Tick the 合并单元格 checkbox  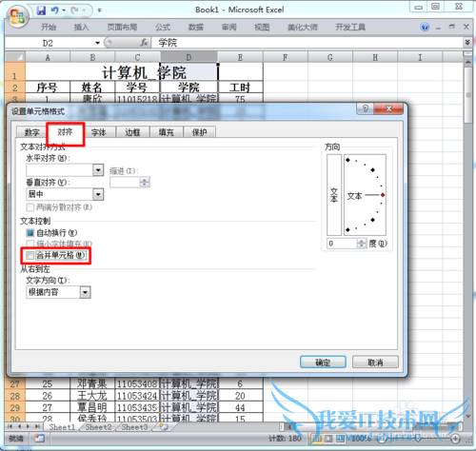30,255
